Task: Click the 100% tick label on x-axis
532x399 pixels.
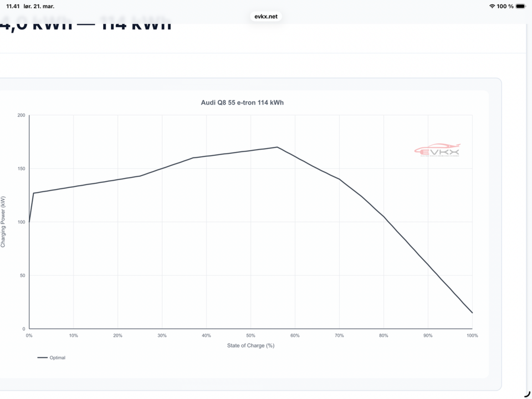Action: pyautogui.click(x=472, y=335)
